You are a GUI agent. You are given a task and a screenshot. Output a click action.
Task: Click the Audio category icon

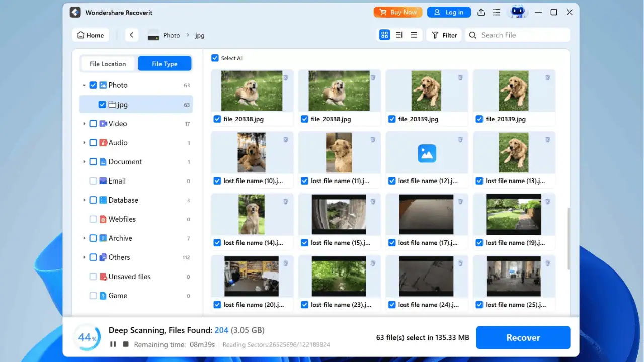tap(103, 143)
